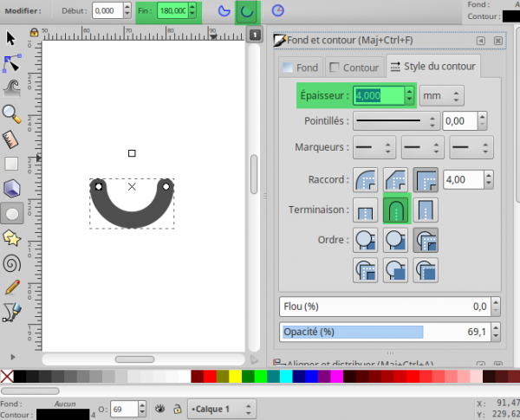Click the Épaisseur width input field

pos(379,96)
